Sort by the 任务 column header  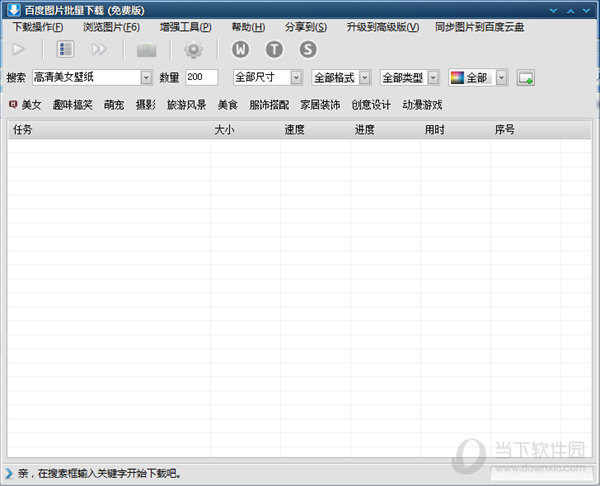109,130
